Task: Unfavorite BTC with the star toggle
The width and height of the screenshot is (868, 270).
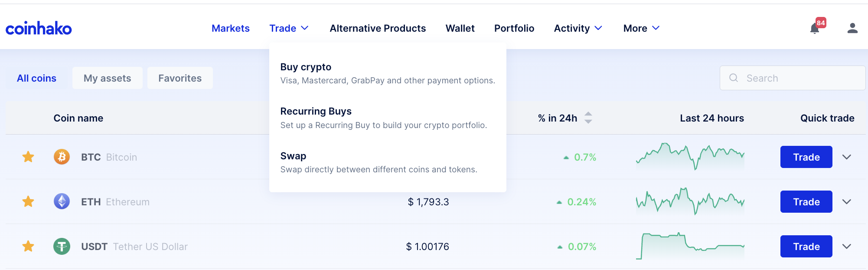Action: click(x=28, y=157)
